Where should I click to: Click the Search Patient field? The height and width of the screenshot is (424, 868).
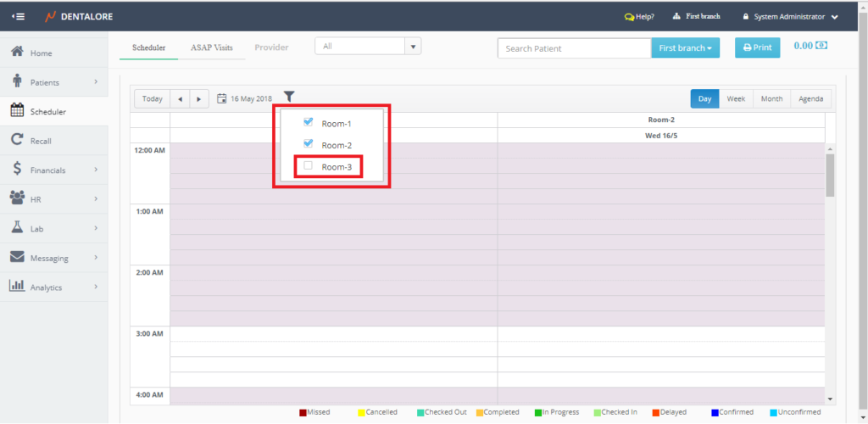(x=574, y=48)
